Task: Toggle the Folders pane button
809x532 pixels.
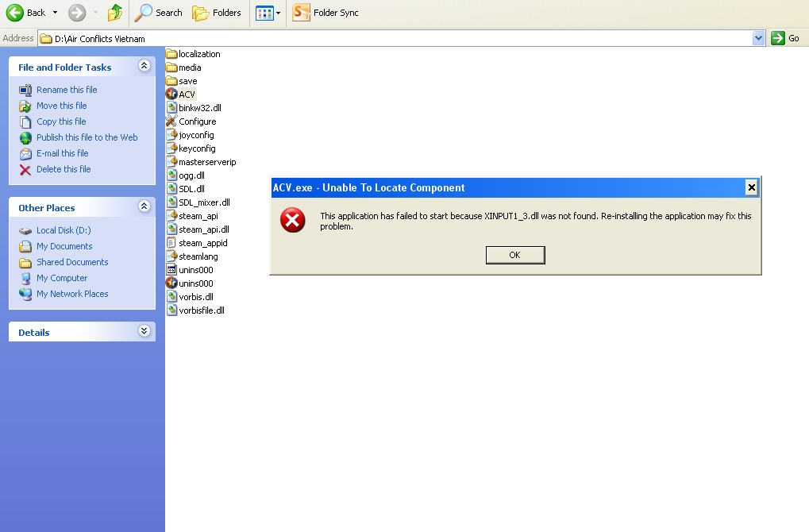Action: 217,13
